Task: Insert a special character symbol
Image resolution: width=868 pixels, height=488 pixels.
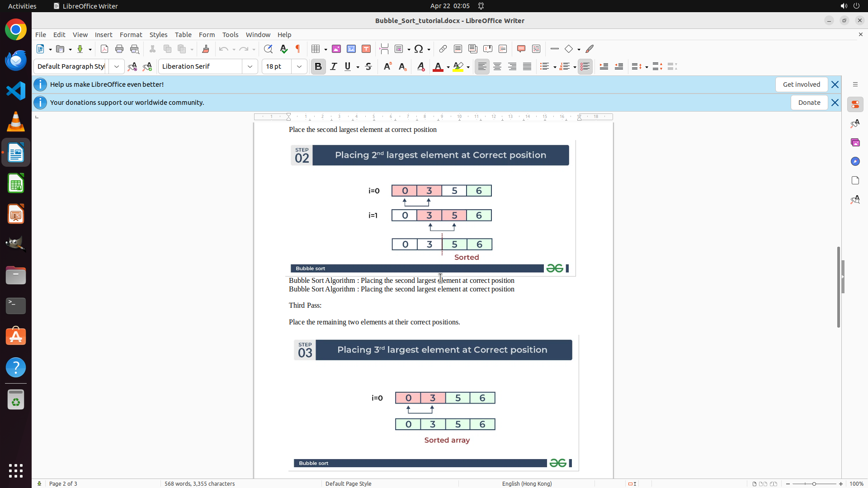Action: [419, 49]
